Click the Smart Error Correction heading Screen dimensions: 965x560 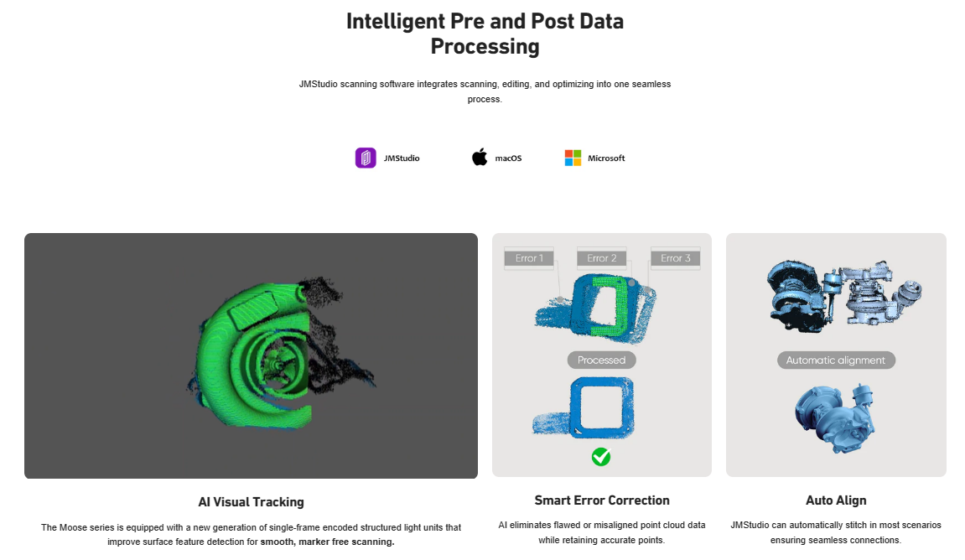pyautogui.click(x=602, y=500)
